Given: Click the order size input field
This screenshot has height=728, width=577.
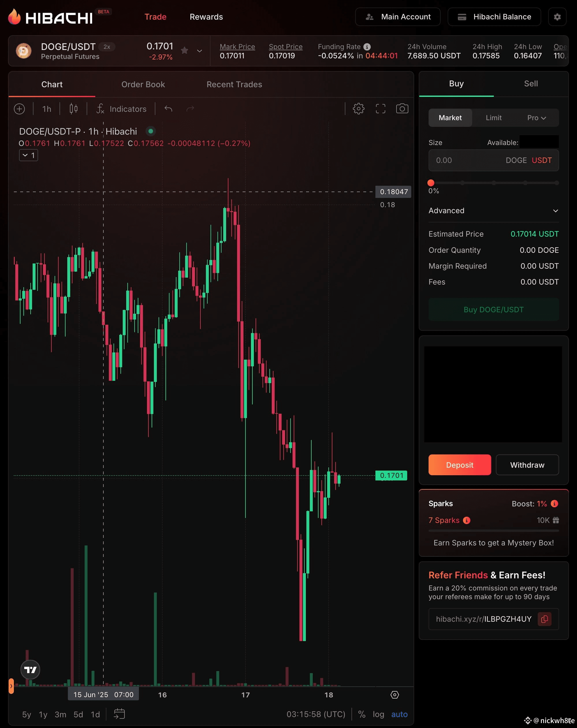Looking at the screenshot, I should [494, 160].
